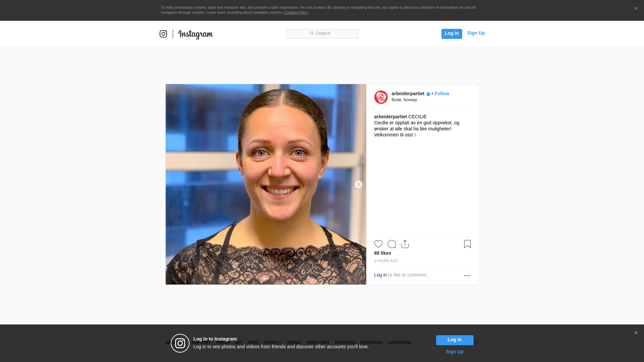Viewport: 644px width, 362px height.
Task: Click the verified badge icon
Action: point(428,94)
